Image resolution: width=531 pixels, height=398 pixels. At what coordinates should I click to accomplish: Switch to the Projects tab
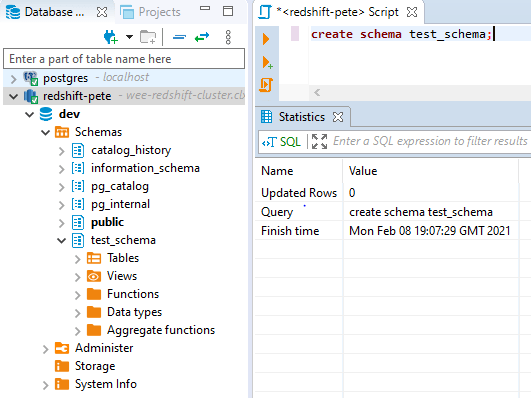pos(150,12)
